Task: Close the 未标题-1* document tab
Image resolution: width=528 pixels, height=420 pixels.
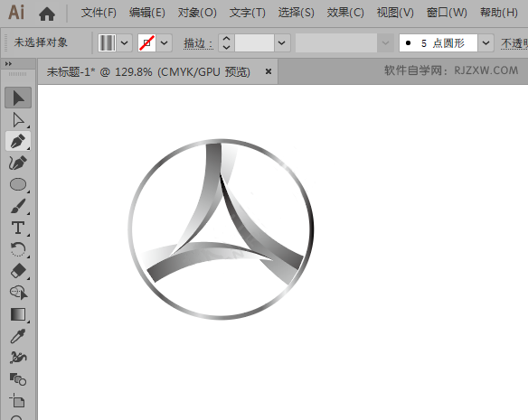Action: coord(269,71)
